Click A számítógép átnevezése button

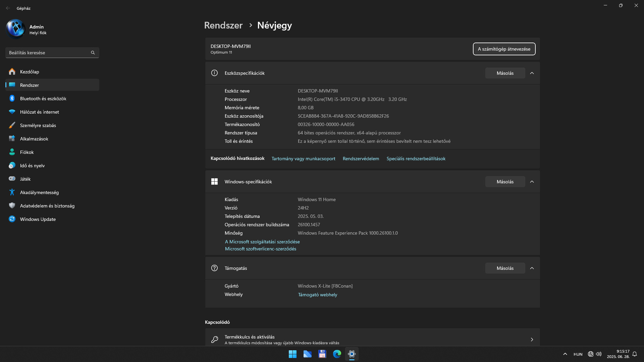point(504,49)
